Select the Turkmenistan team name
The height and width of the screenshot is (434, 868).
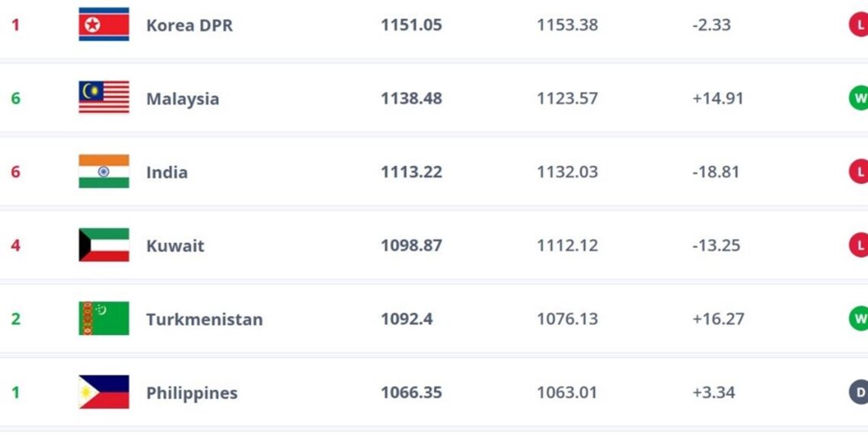coord(204,320)
